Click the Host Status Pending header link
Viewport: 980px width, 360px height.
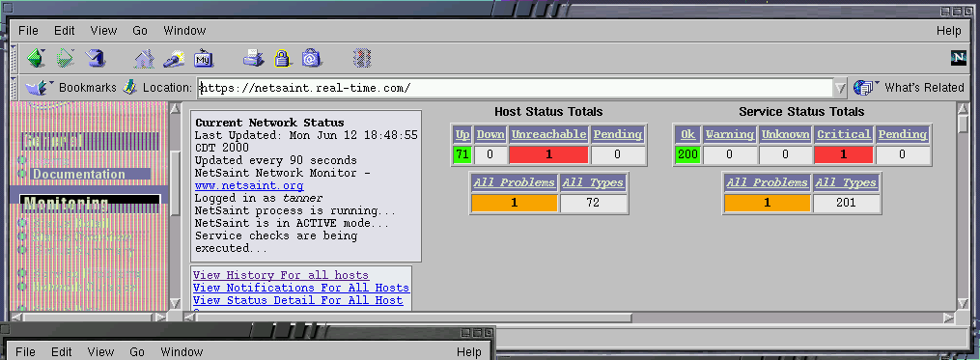[618, 134]
